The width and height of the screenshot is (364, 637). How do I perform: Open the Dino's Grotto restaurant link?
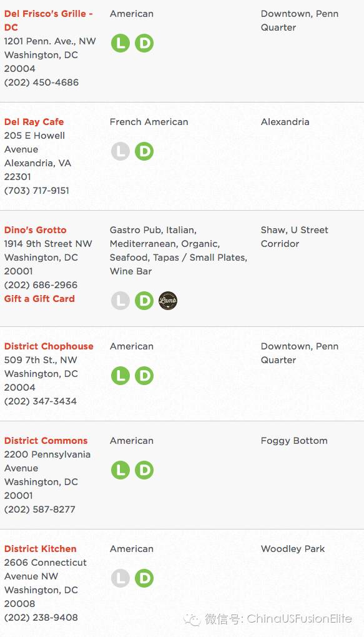(x=36, y=230)
